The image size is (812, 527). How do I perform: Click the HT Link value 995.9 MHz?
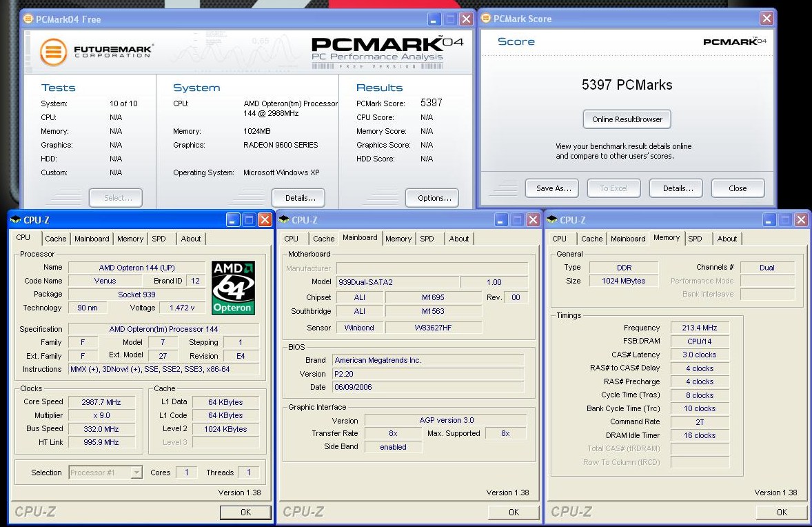tap(101, 442)
